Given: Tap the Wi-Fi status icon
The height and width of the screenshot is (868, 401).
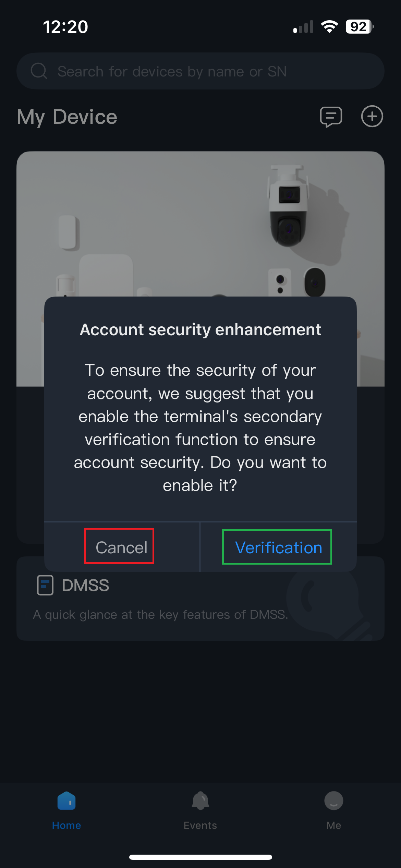Looking at the screenshot, I should click(329, 26).
